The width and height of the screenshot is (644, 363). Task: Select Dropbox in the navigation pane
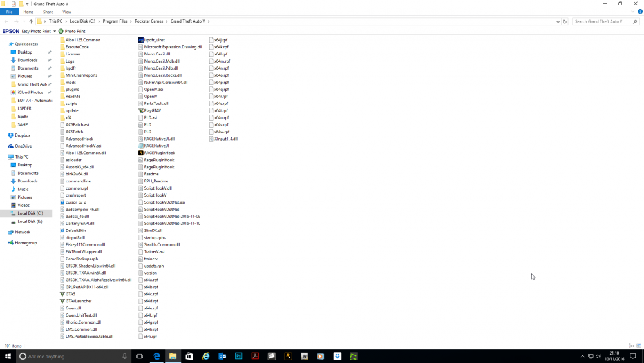tap(23, 135)
